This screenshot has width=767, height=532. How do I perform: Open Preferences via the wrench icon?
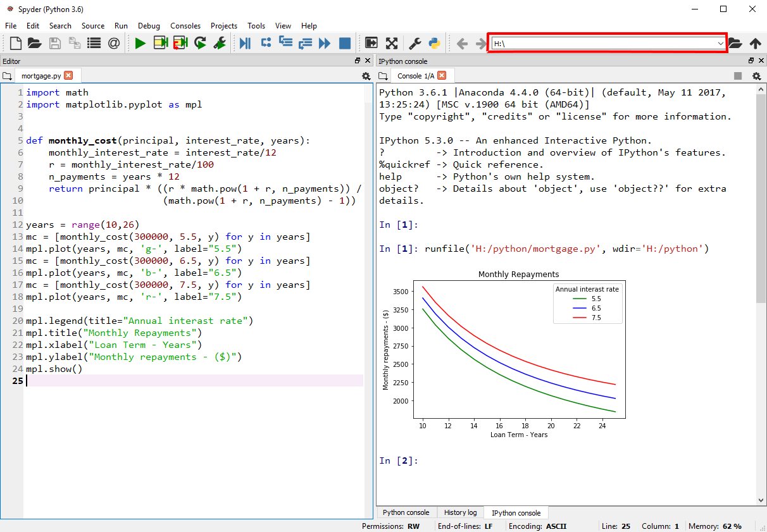415,43
